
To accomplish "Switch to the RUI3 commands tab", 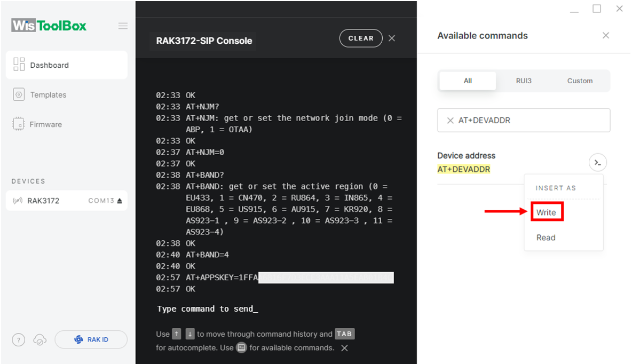I will [524, 81].
